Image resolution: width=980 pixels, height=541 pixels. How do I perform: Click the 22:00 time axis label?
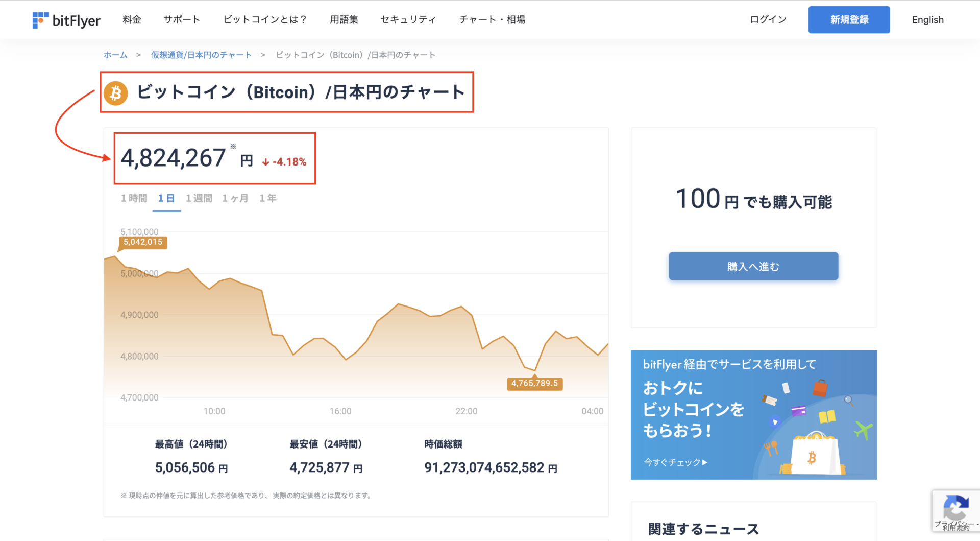[467, 411]
